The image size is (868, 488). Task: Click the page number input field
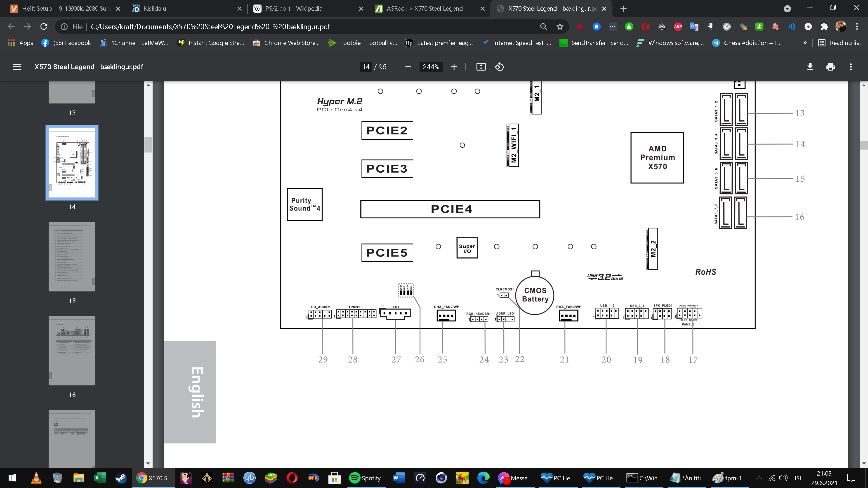point(366,67)
